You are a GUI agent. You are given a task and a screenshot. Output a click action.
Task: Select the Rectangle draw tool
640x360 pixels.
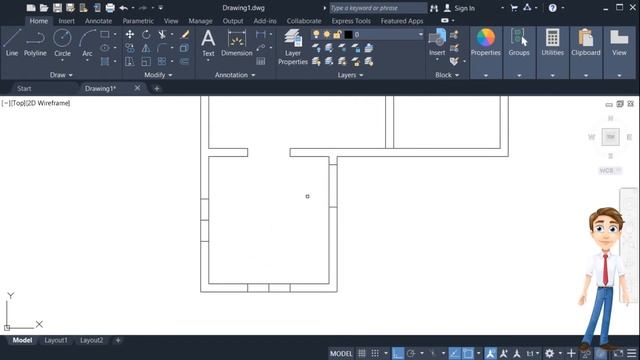pyautogui.click(x=105, y=34)
